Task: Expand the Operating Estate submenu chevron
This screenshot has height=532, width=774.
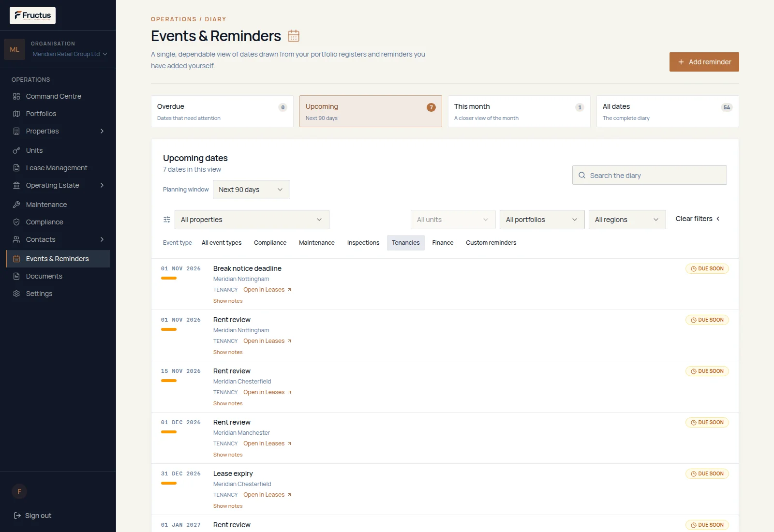Action: coord(102,185)
